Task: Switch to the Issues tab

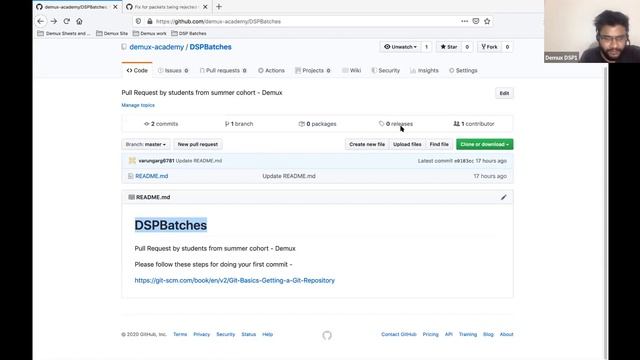Action: (173, 71)
